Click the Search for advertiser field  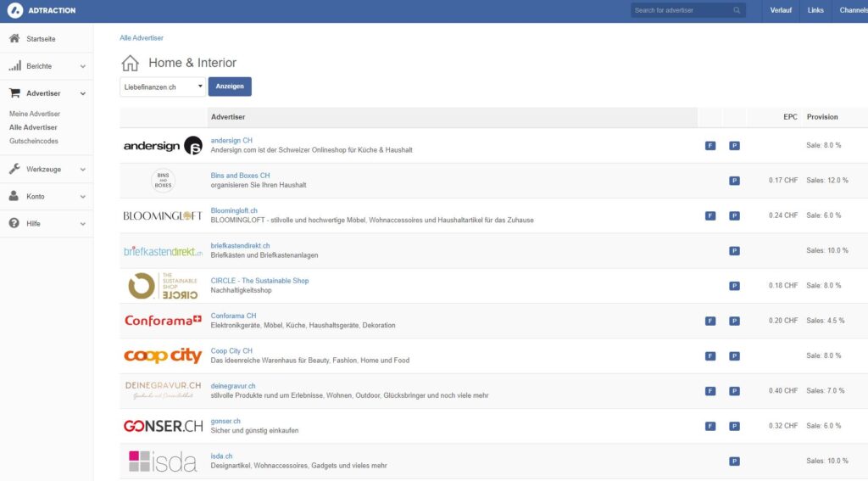[687, 10]
